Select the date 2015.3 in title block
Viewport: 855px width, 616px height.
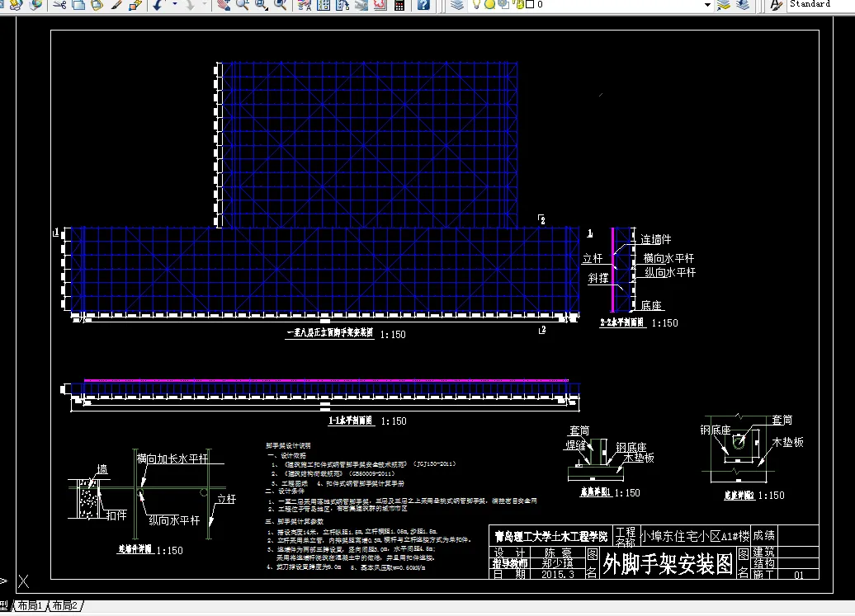point(557,575)
